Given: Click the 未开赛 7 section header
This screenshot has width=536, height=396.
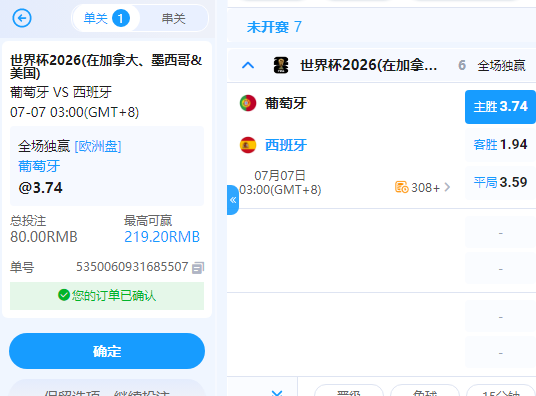Looking at the screenshot, I should (x=274, y=27).
